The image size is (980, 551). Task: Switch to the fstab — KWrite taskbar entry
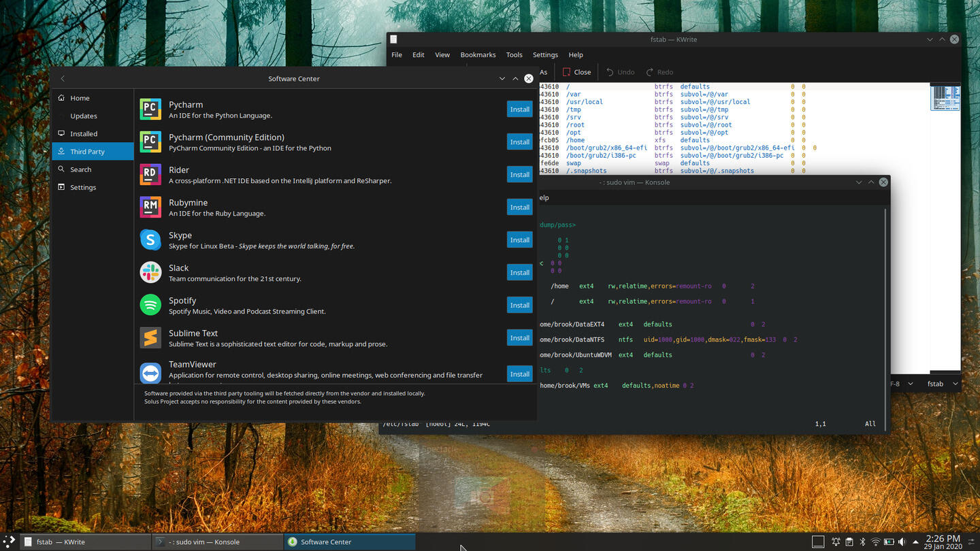84,541
